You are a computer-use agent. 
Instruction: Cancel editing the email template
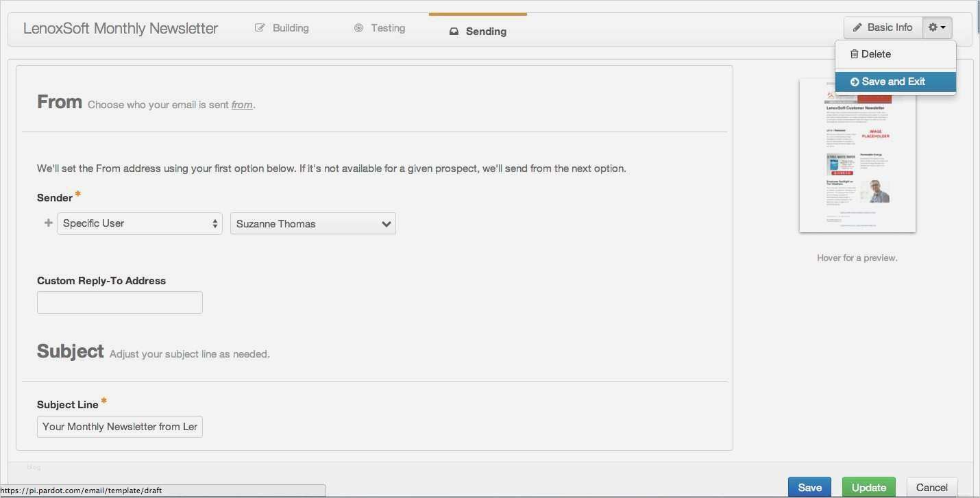point(932,488)
